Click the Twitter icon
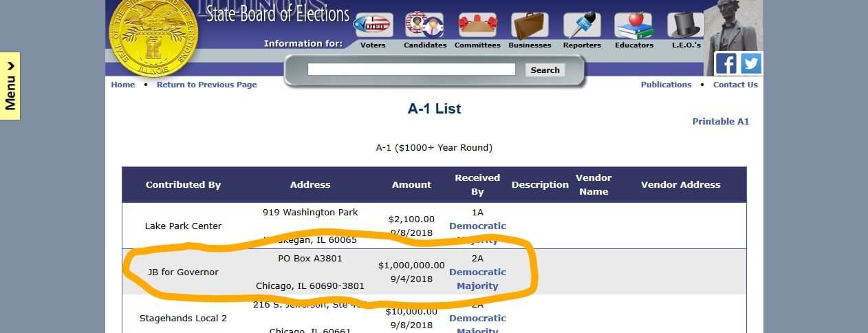 click(750, 63)
